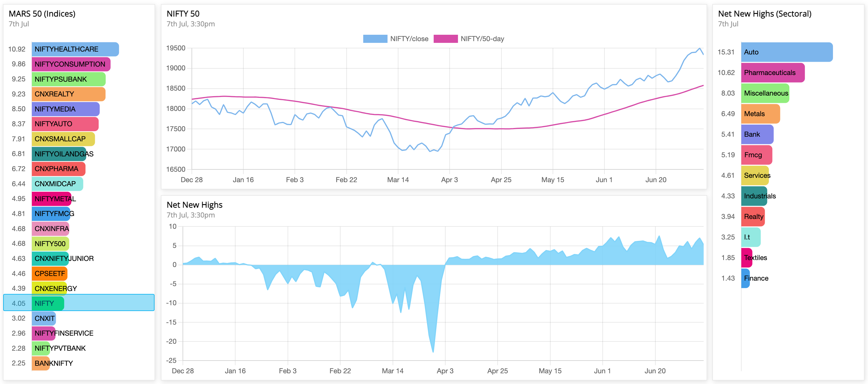Select the NIFTYCONSUMPTION bar

pyautogui.click(x=71, y=64)
